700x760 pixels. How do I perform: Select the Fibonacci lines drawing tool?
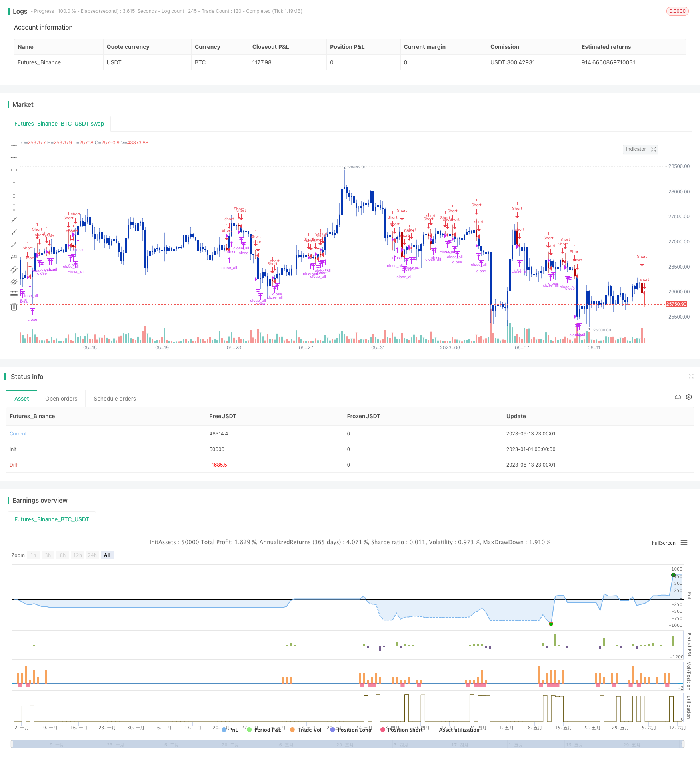[14, 294]
